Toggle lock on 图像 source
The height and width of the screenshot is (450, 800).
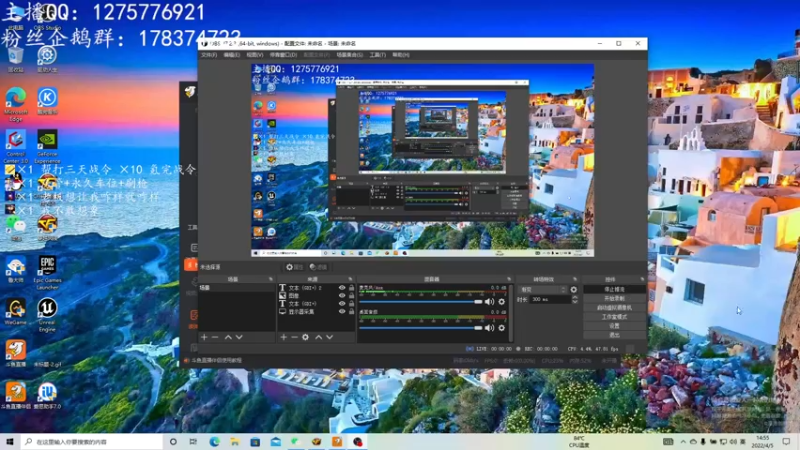click(x=351, y=295)
